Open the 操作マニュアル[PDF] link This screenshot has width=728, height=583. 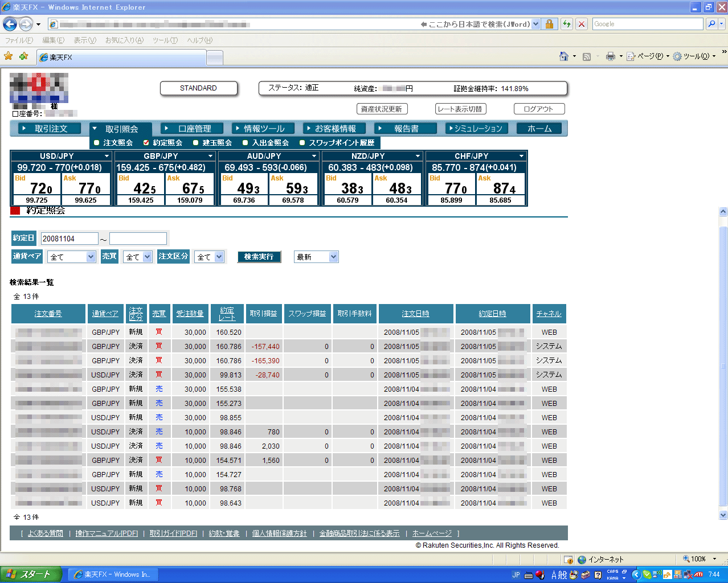107,533
